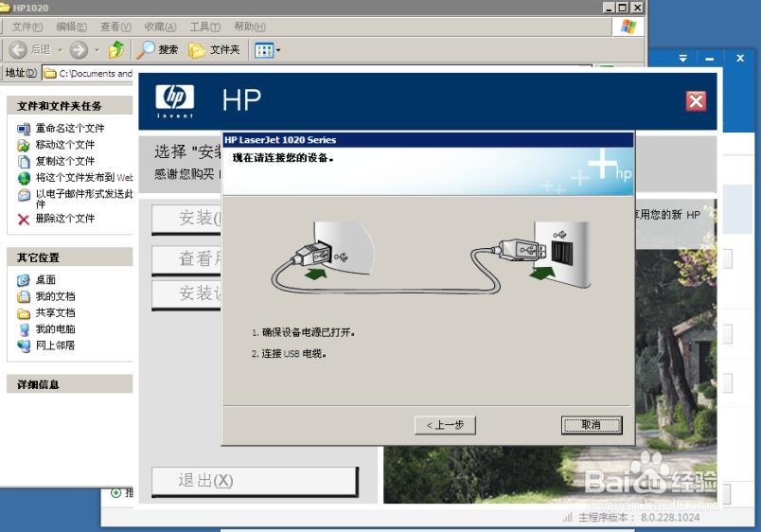Image resolution: width=761 pixels, height=532 pixels.
Task: Click the HP LaserJet 1020 Series title bar
Action: (x=428, y=140)
